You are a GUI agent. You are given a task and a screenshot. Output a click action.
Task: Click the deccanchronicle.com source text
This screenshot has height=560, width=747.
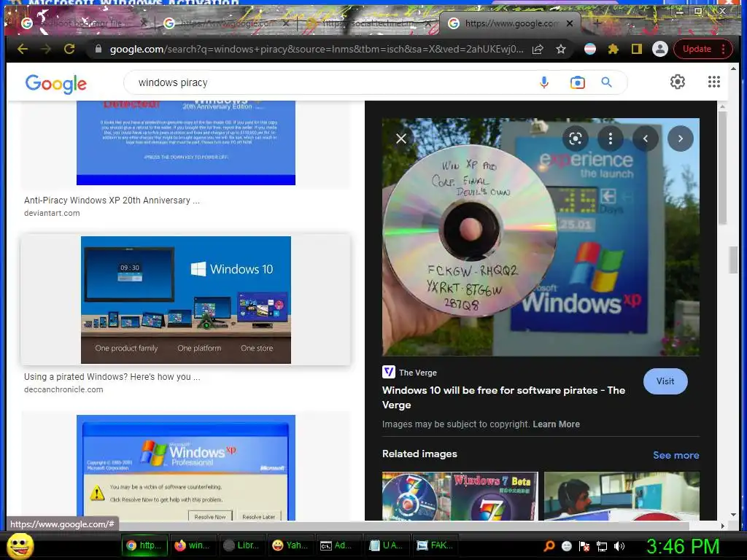(63, 389)
